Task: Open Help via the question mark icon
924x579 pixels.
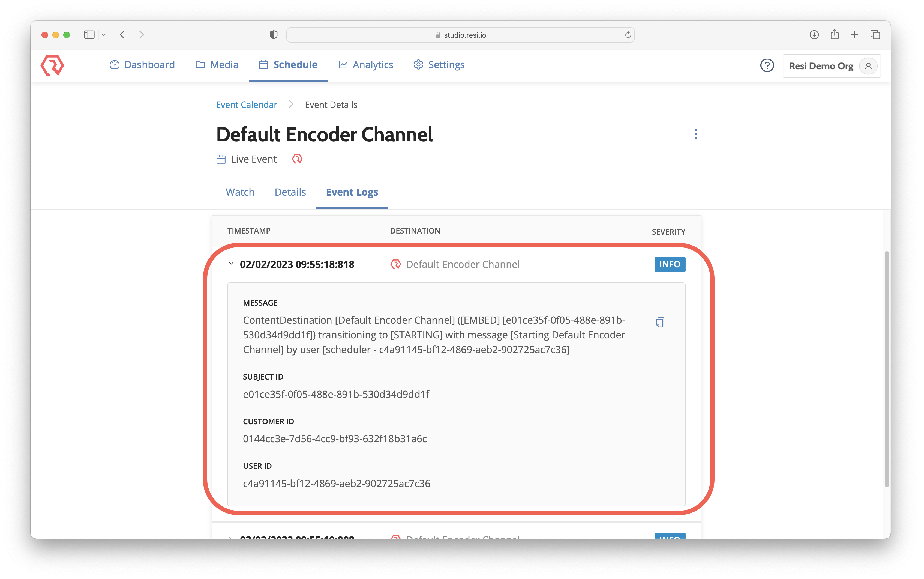Action: pos(767,65)
